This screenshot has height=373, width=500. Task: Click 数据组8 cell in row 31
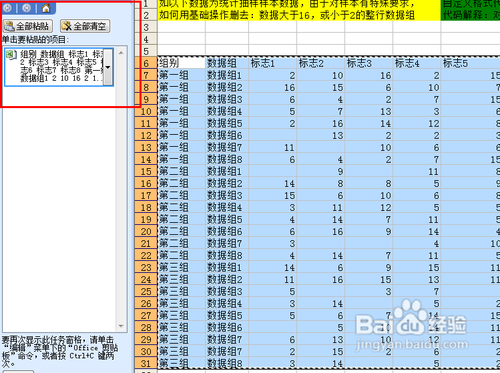tap(227, 363)
